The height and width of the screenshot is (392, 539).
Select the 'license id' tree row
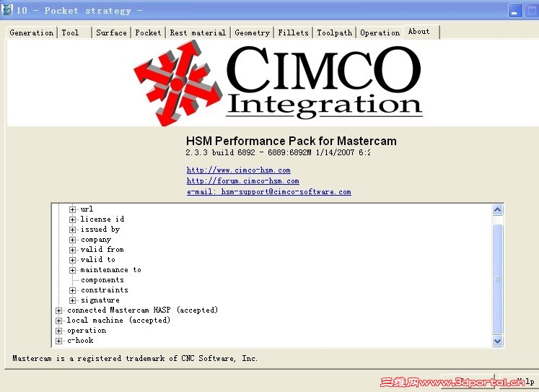(x=102, y=219)
